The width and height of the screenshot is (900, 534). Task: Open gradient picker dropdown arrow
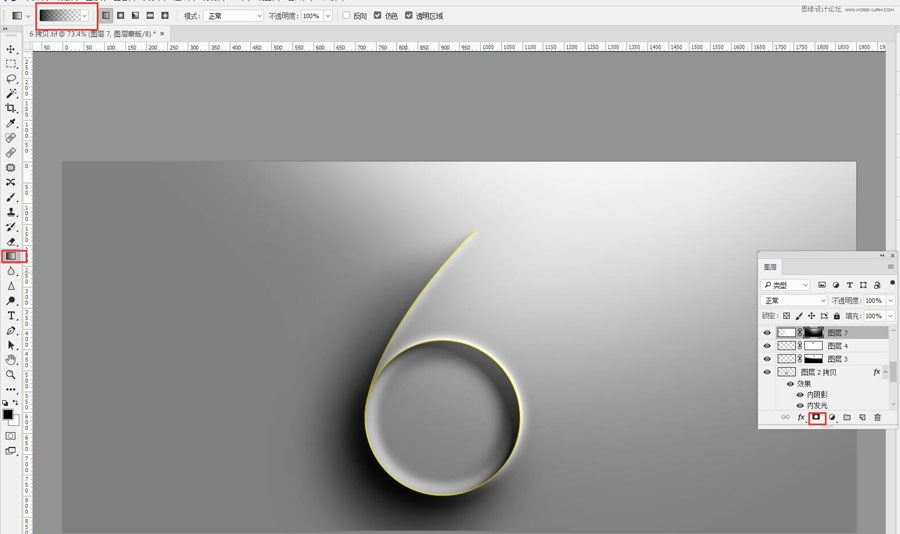click(84, 16)
